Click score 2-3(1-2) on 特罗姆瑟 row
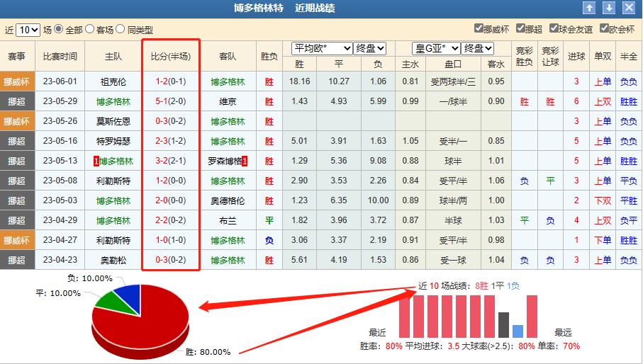The image size is (643, 364). [171, 140]
